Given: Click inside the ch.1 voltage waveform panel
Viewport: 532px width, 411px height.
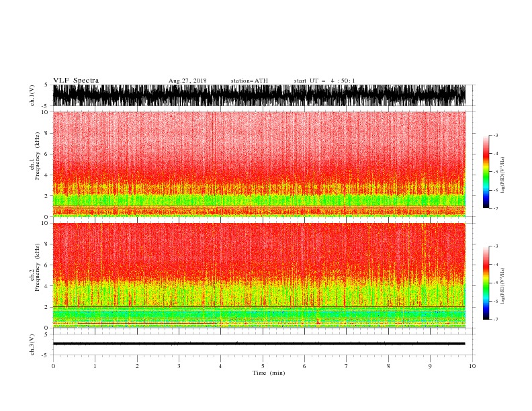Looking at the screenshot, I should pyautogui.click(x=259, y=95).
